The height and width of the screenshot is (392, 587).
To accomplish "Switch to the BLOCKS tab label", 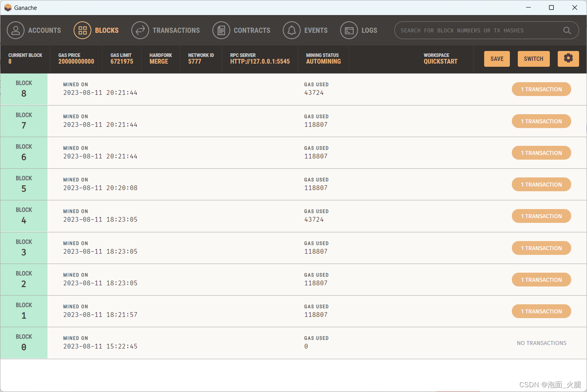I will (x=107, y=30).
